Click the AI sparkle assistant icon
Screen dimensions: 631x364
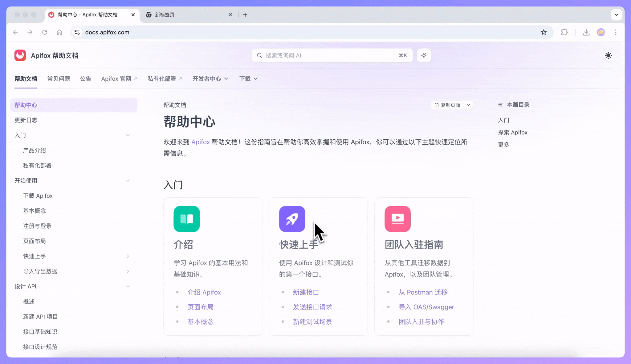(x=424, y=55)
